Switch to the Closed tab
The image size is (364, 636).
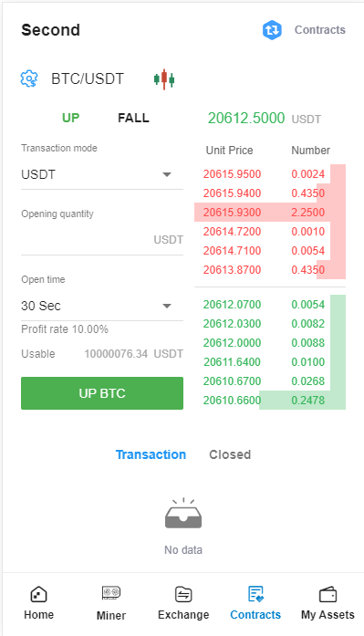[x=230, y=454]
